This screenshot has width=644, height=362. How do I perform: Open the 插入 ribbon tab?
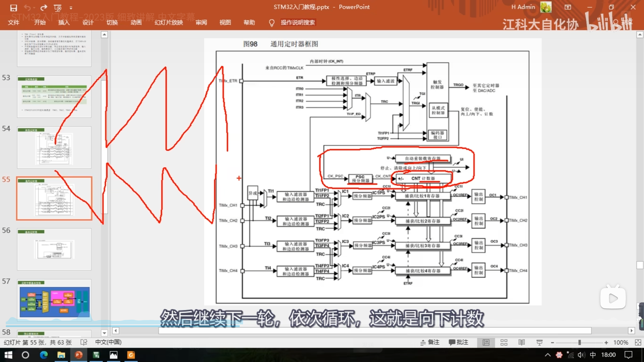64,22
